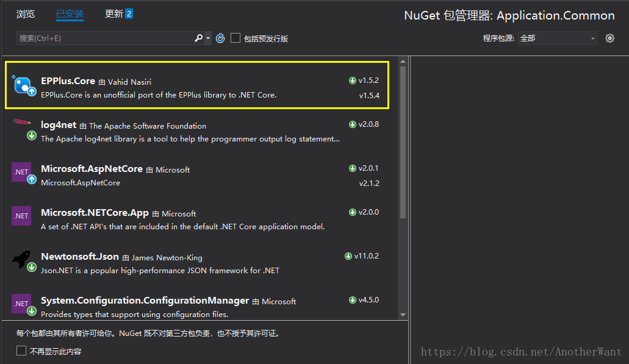Click installed-version icon beside v4.5.0
629x364 pixels.
pyautogui.click(x=353, y=300)
